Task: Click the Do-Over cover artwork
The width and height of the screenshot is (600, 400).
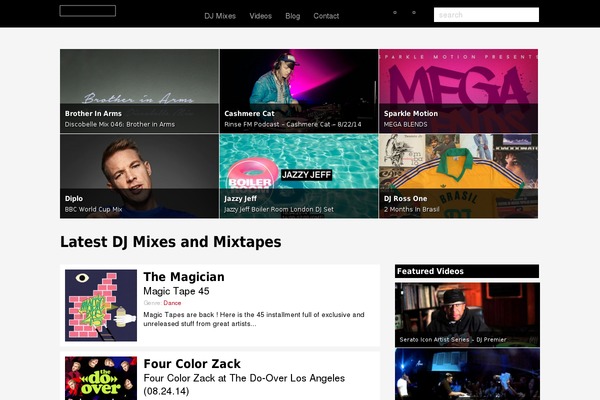Action: (101, 378)
